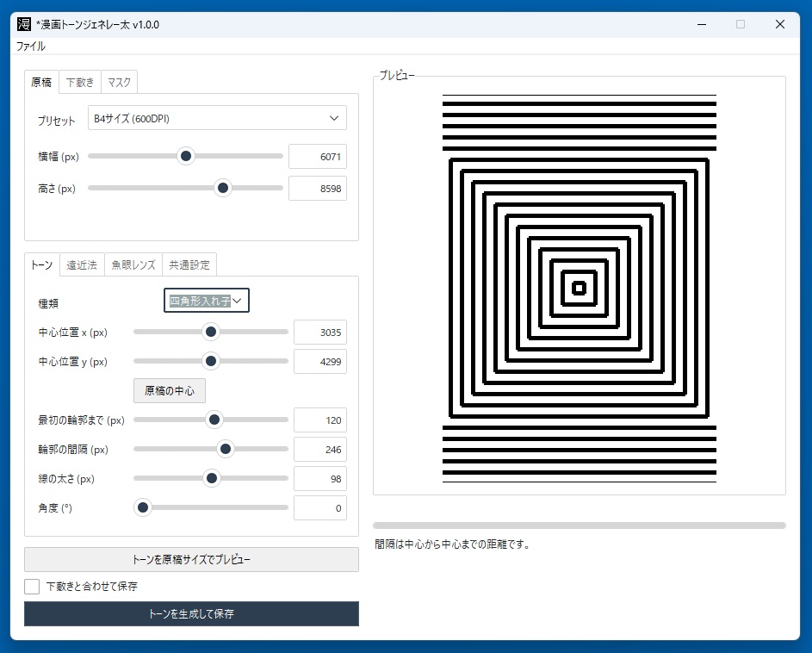Open the ファイル menu

[x=30, y=47]
